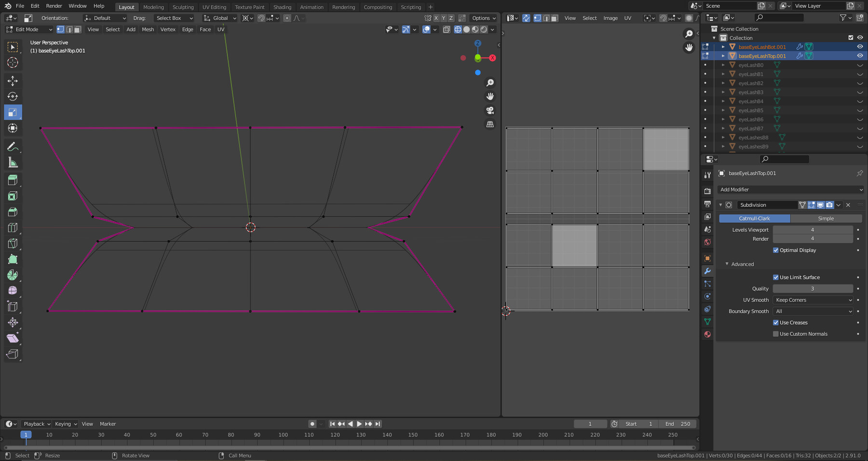Screen dimensions: 868x461
Task: Select the Move tool in the toolbar
Action: pyautogui.click(x=13, y=81)
